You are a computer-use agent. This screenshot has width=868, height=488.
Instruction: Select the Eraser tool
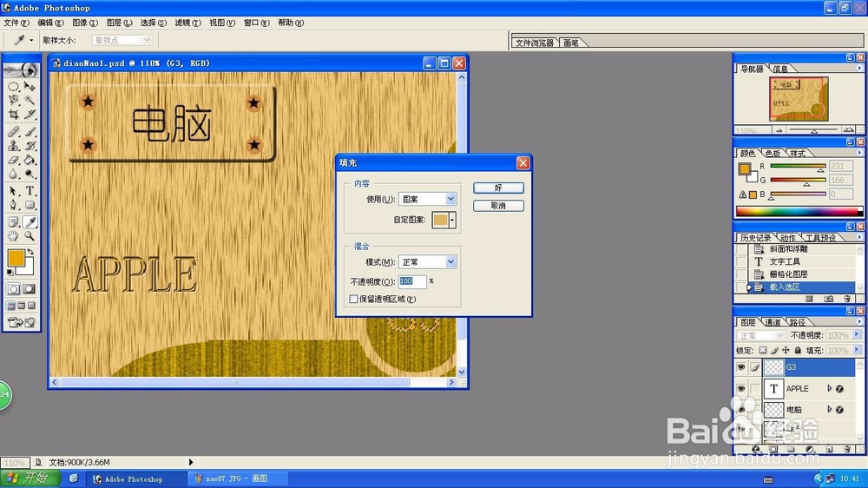13,160
